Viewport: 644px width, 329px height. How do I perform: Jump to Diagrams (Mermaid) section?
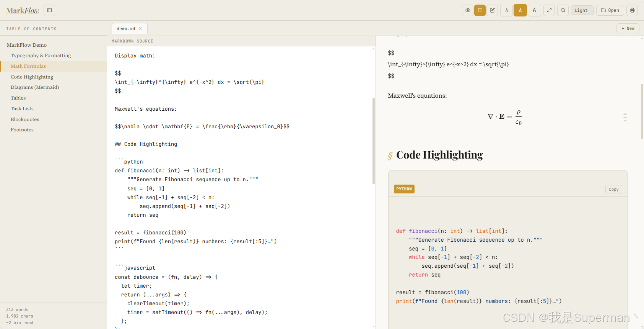coord(35,87)
